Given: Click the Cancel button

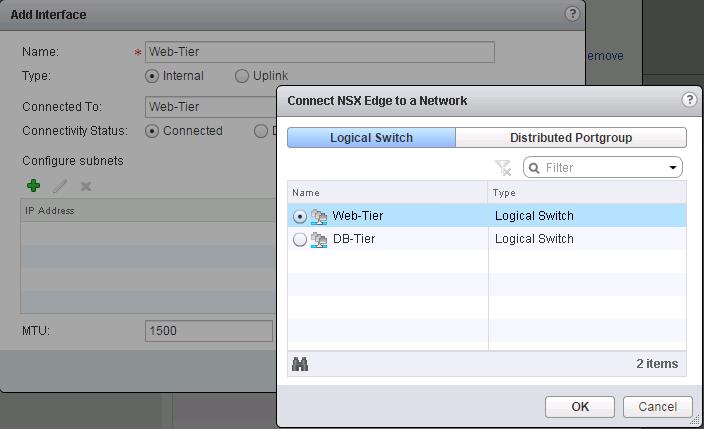Looking at the screenshot, I should (x=657, y=407).
